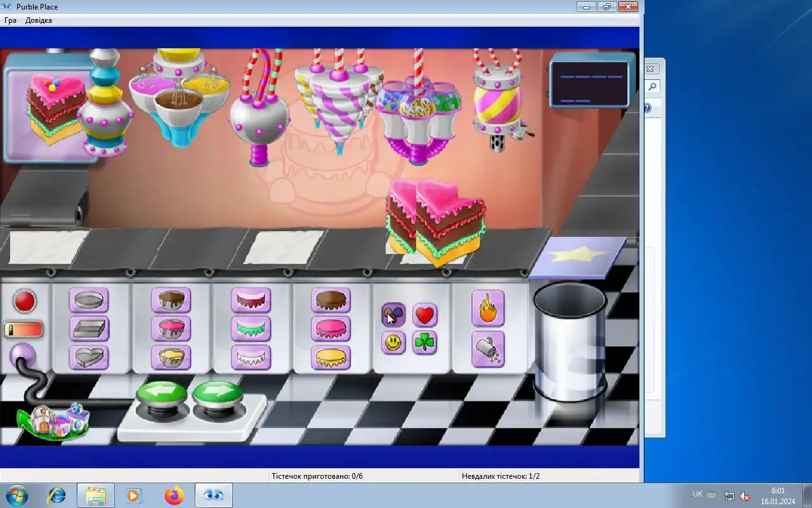Select the round cake pan shape
The image size is (812, 508).
click(x=89, y=300)
